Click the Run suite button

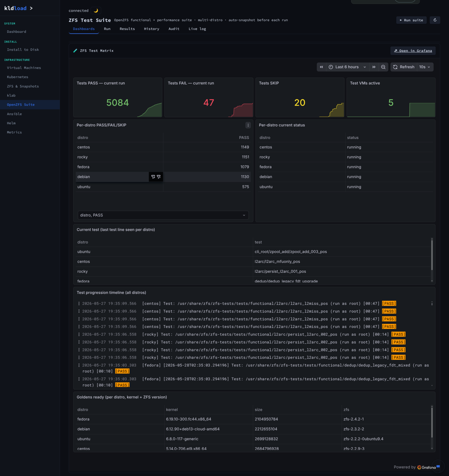pos(411,20)
